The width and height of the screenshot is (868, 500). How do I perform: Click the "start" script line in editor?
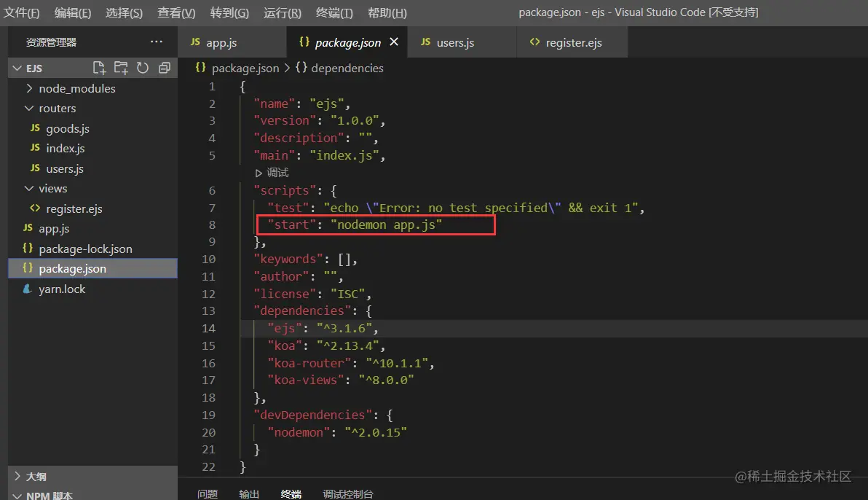355,224
